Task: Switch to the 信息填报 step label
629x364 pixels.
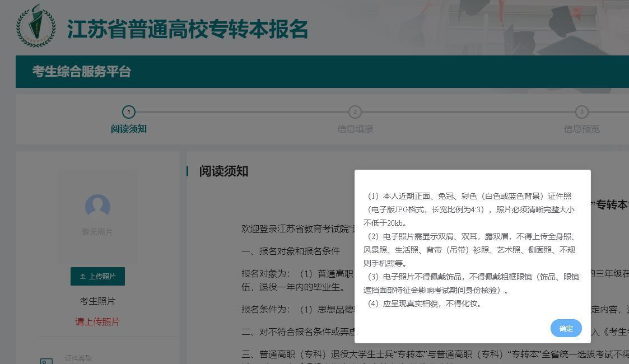Action: [x=355, y=129]
